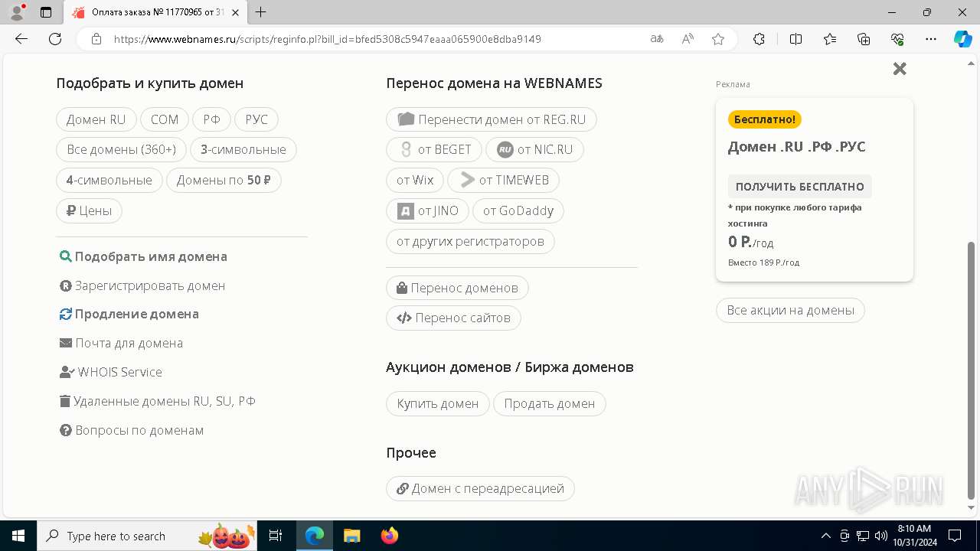Select the Оплата заказа № 11770965 tab
Screen dimensions: 980x551
coord(157,12)
